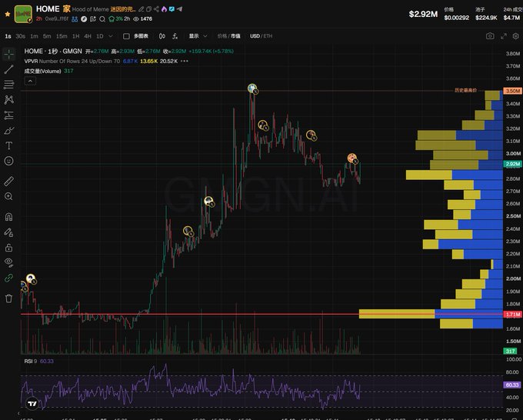This screenshot has height=420, width=523.
Task: Open the blue chat badge icon
Action: 172,9
